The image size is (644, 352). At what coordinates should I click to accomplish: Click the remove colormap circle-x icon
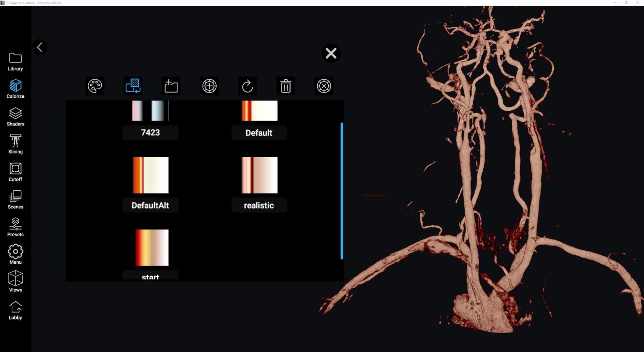[324, 86]
